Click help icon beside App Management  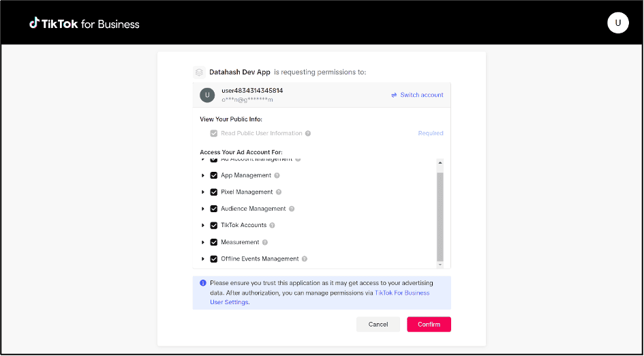click(277, 176)
